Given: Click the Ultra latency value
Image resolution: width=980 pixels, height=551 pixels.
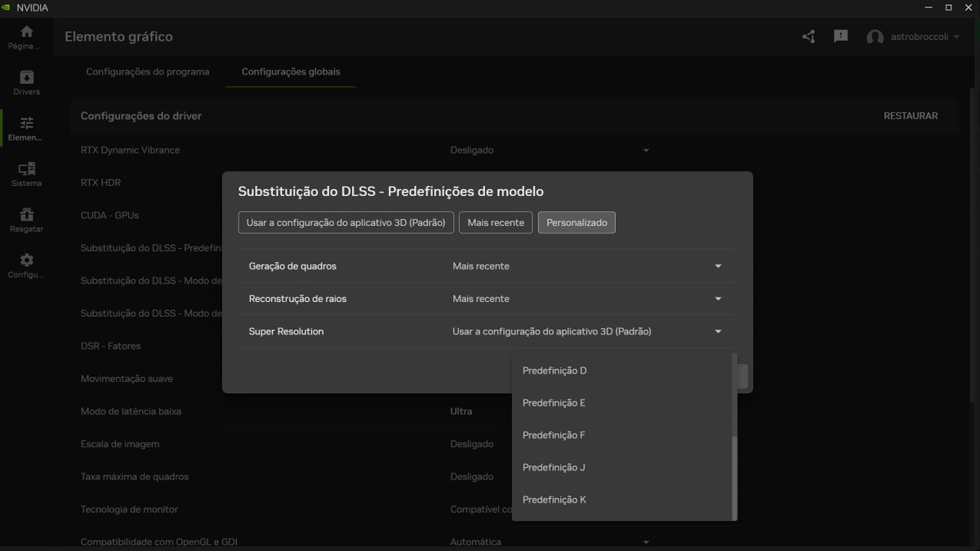Looking at the screenshot, I should click(x=461, y=411).
